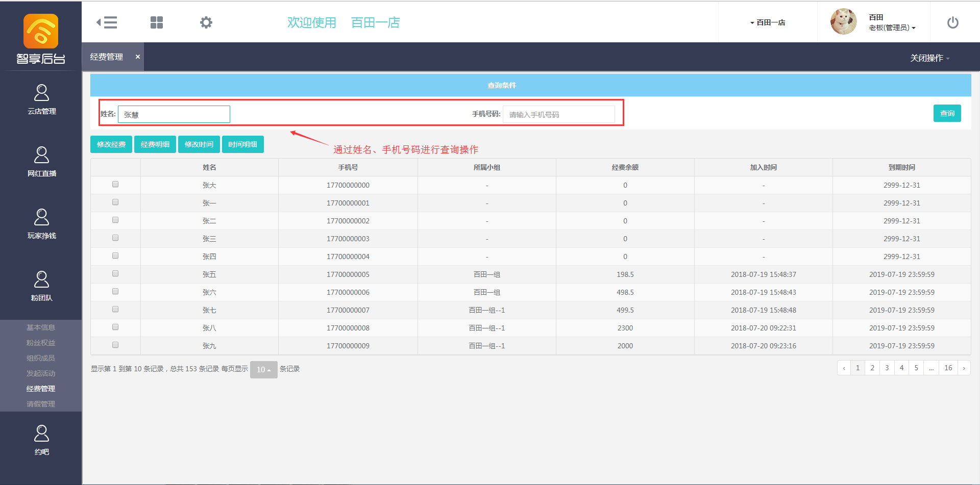Click the 时间明细 button
The image size is (980, 485).
(243, 144)
